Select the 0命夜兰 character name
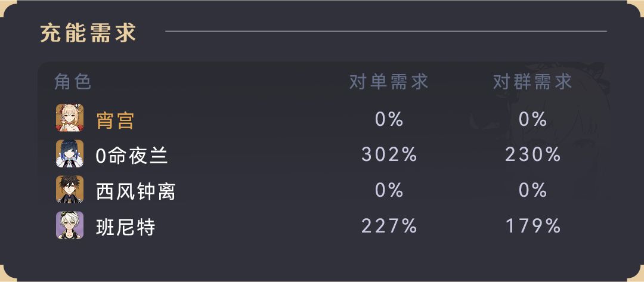The width and height of the screenshot is (644, 282). pyautogui.click(x=132, y=156)
